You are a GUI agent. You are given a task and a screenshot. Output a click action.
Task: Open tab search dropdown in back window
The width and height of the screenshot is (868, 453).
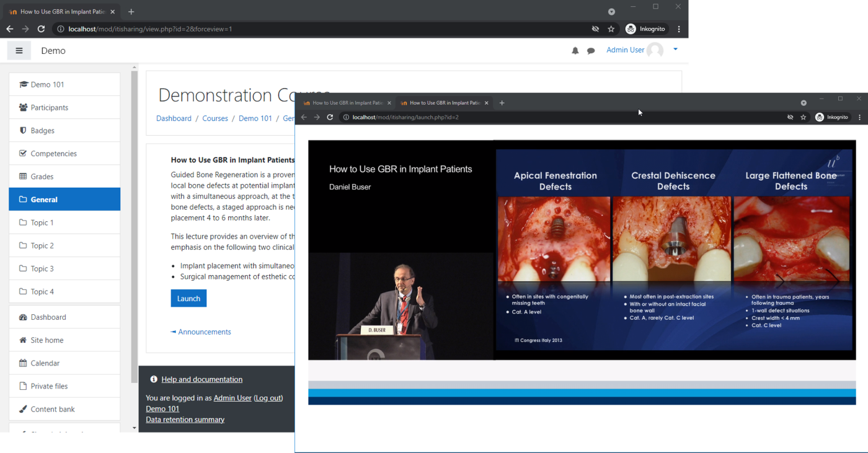[x=611, y=12]
